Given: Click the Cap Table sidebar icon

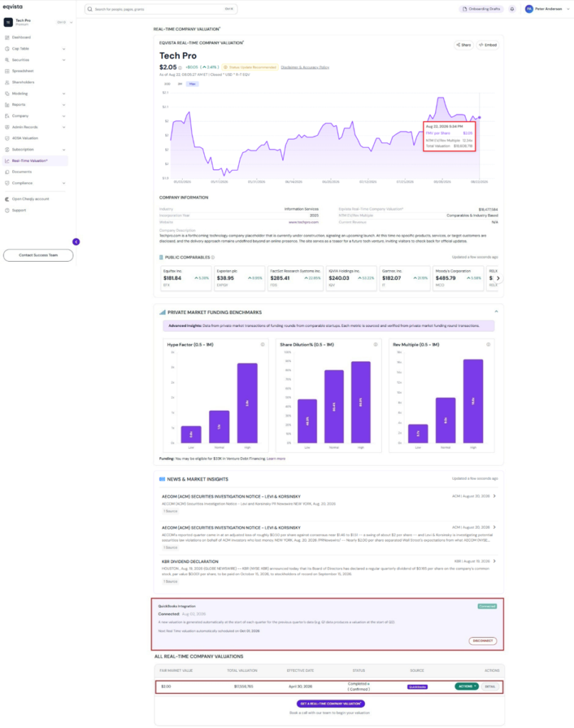Looking at the screenshot, I should 7,49.
